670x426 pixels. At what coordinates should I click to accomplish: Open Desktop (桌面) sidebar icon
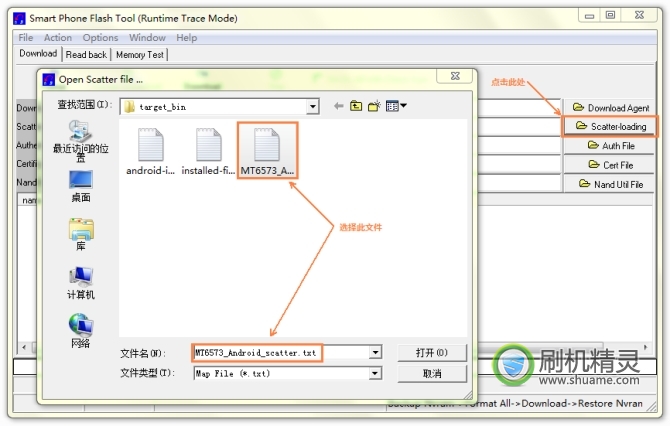coord(80,186)
